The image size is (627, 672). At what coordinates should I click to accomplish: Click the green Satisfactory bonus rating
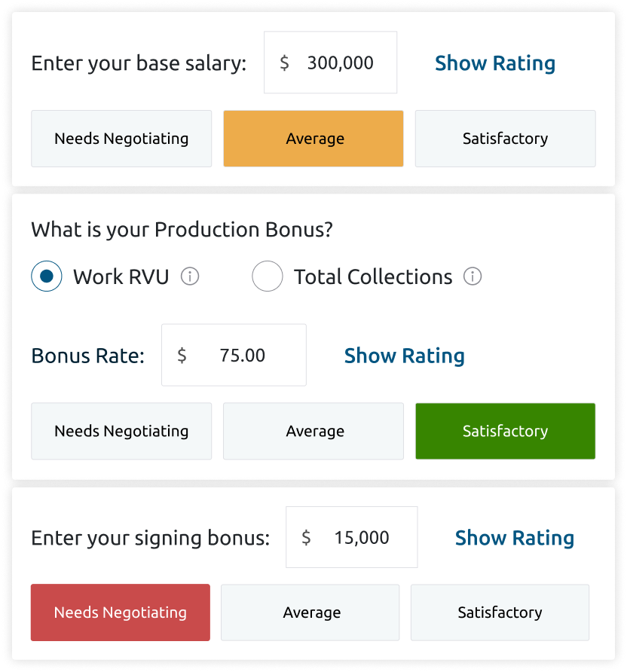pos(505,431)
